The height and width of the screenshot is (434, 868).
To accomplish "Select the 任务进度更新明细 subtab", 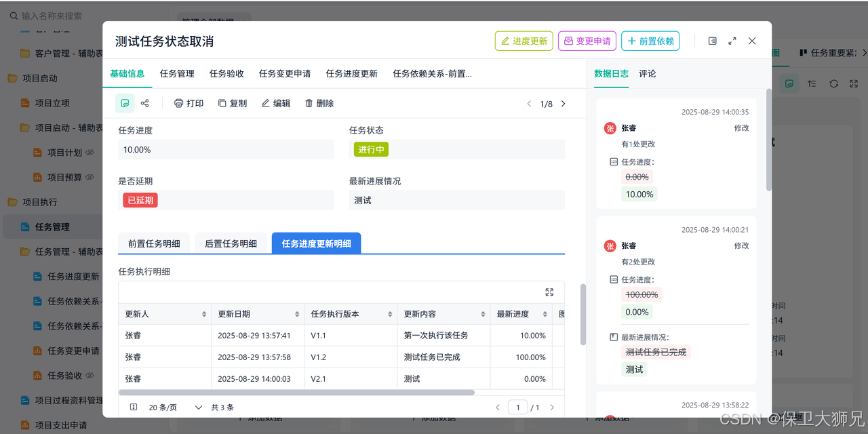I will pyautogui.click(x=317, y=243).
